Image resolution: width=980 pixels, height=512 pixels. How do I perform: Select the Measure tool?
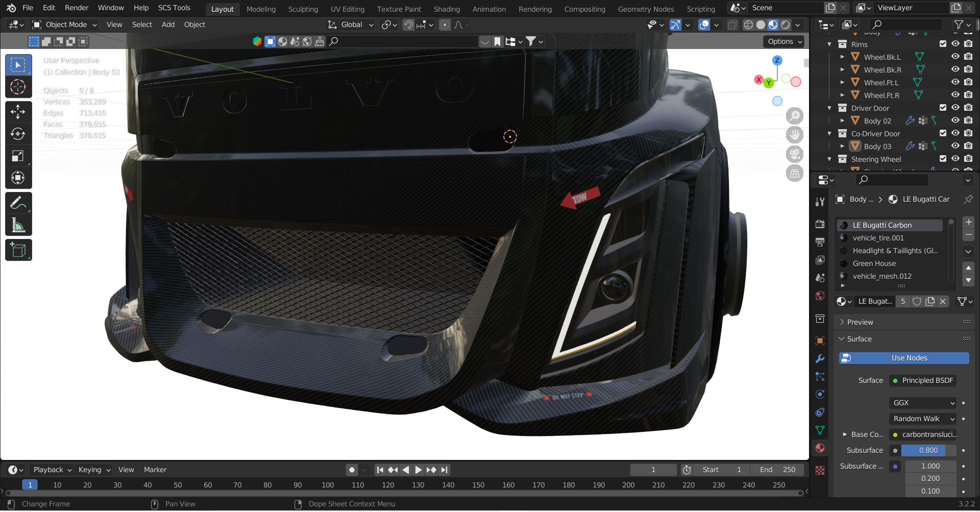pyautogui.click(x=18, y=225)
